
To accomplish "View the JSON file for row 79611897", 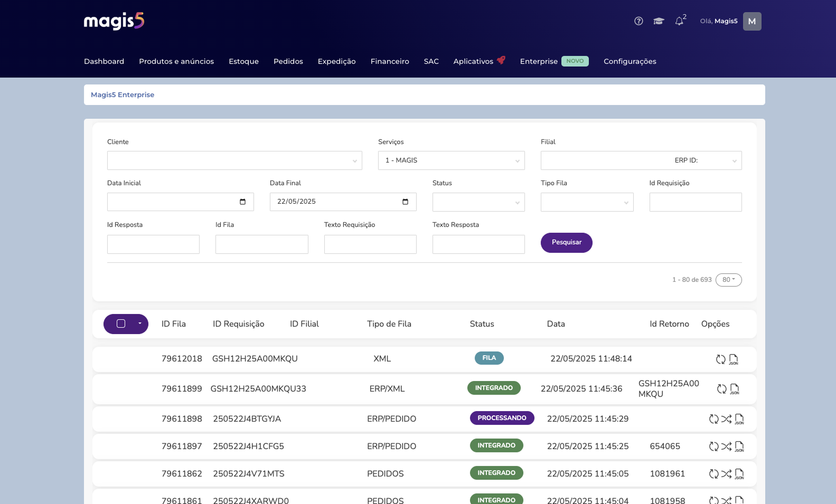I will [x=739, y=446].
